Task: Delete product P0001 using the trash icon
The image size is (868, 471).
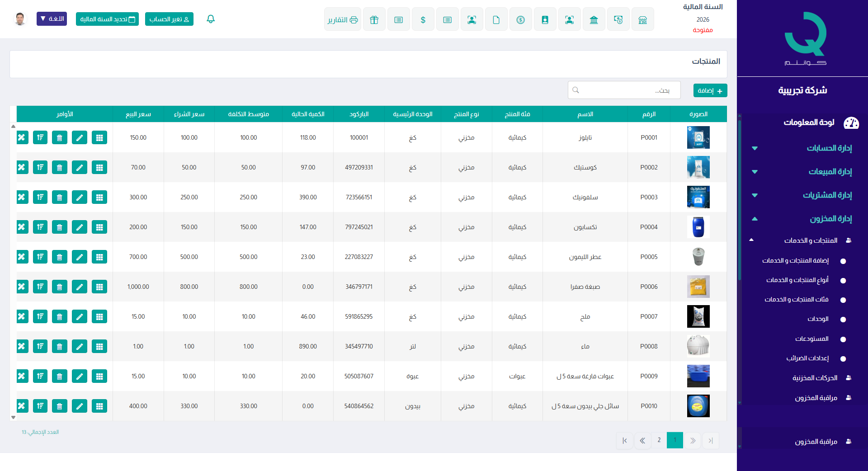Action: pyautogui.click(x=60, y=137)
